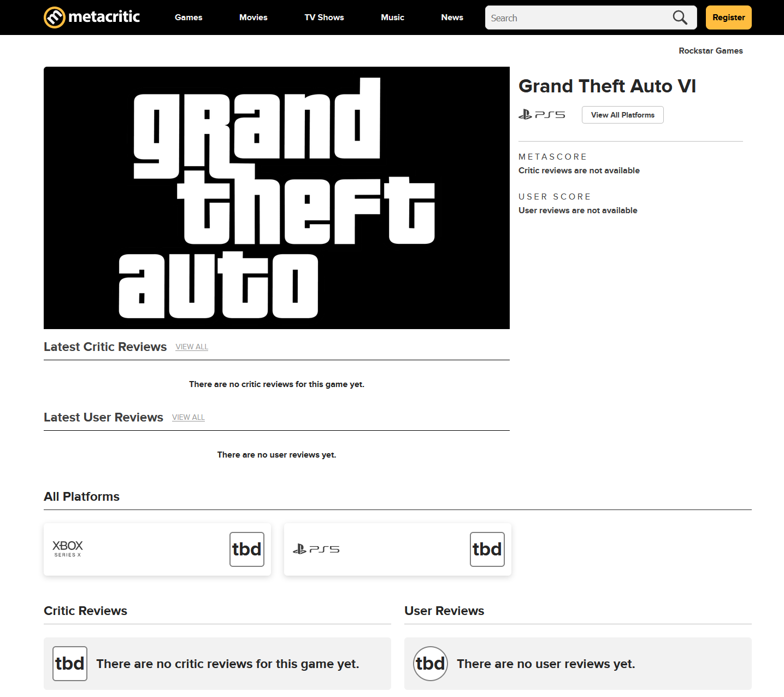
Task: Click the Latest User Reviews heading
Action: (x=103, y=417)
